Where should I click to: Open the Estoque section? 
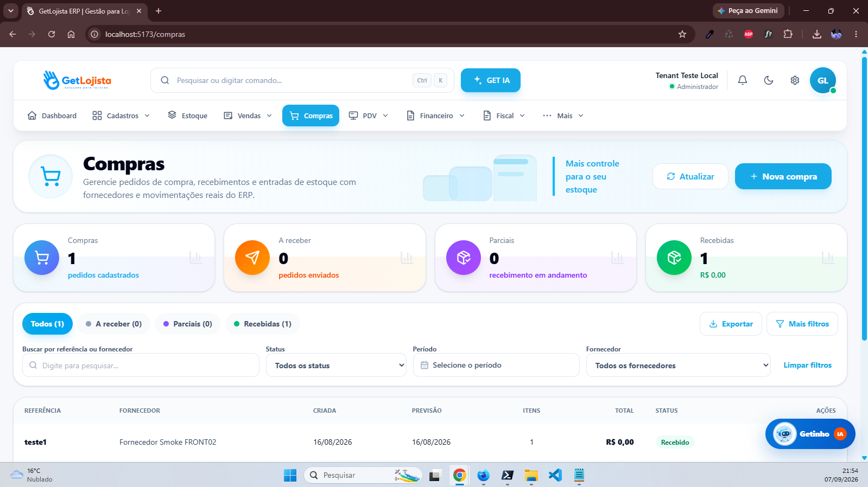(x=188, y=116)
